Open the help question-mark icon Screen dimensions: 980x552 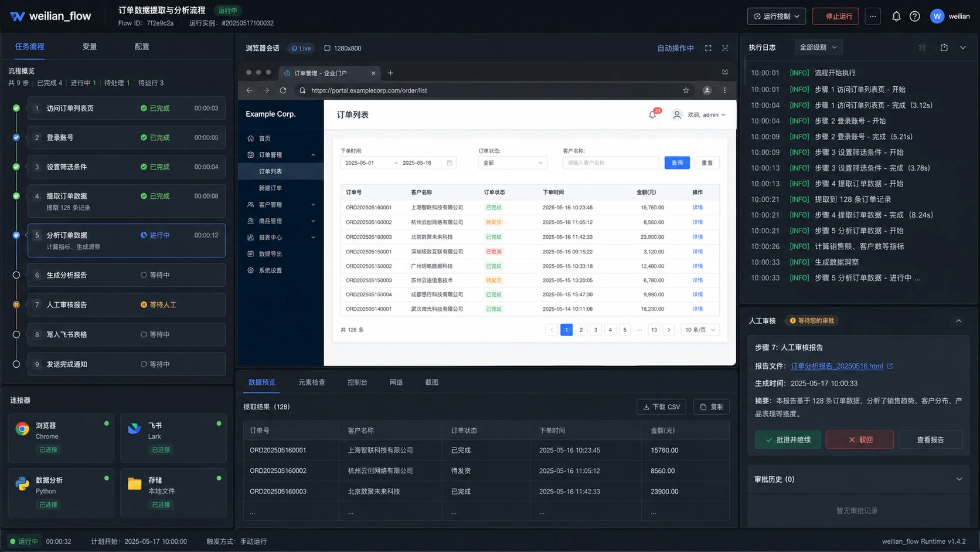coord(914,16)
